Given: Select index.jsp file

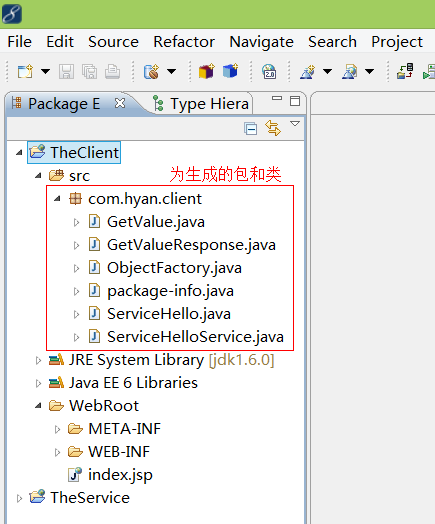Looking at the screenshot, I should pyautogui.click(x=110, y=475).
